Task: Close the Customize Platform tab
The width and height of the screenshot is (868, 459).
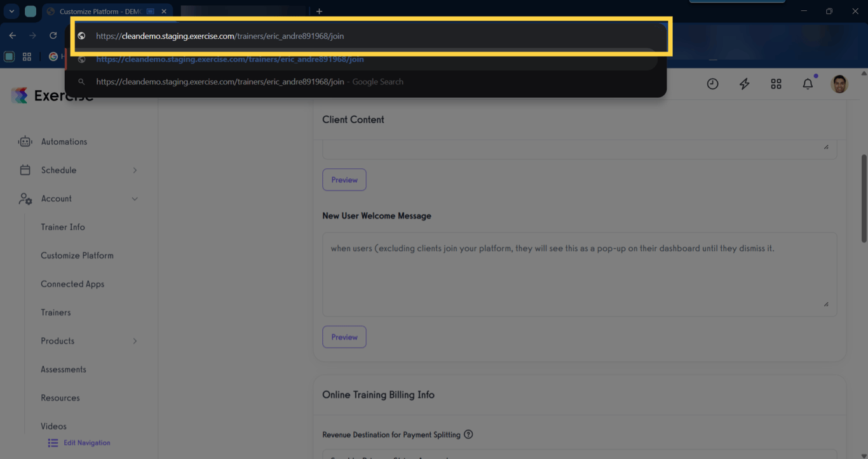Action: [x=164, y=11]
